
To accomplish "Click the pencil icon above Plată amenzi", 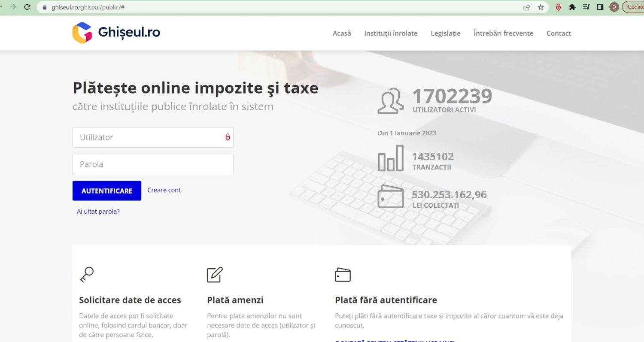I will click(x=215, y=274).
